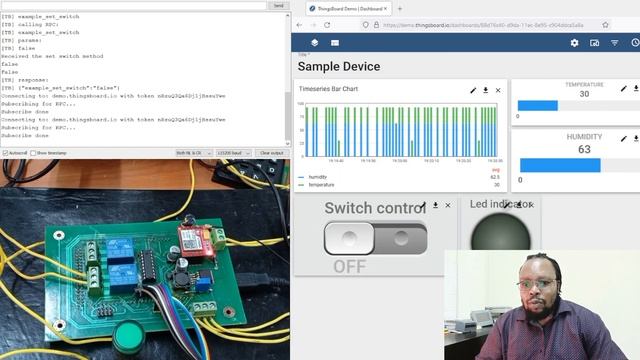Open the entity aliases icon in toolbar
640x360 pixels.
[594, 43]
